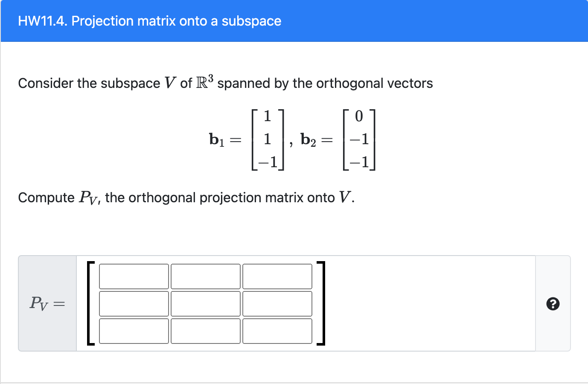Select the top-left matrix entry field
This screenshot has width=588, height=384.
pyautogui.click(x=133, y=276)
